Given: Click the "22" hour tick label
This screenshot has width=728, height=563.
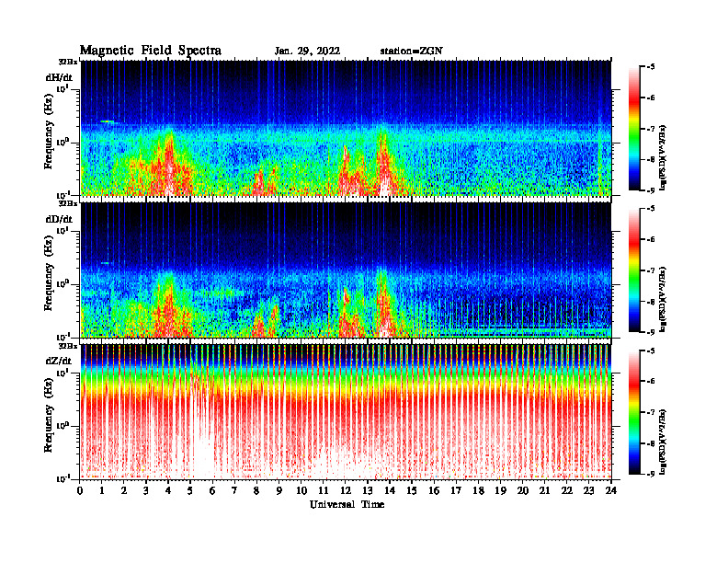Looking at the screenshot, I should click(567, 491).
